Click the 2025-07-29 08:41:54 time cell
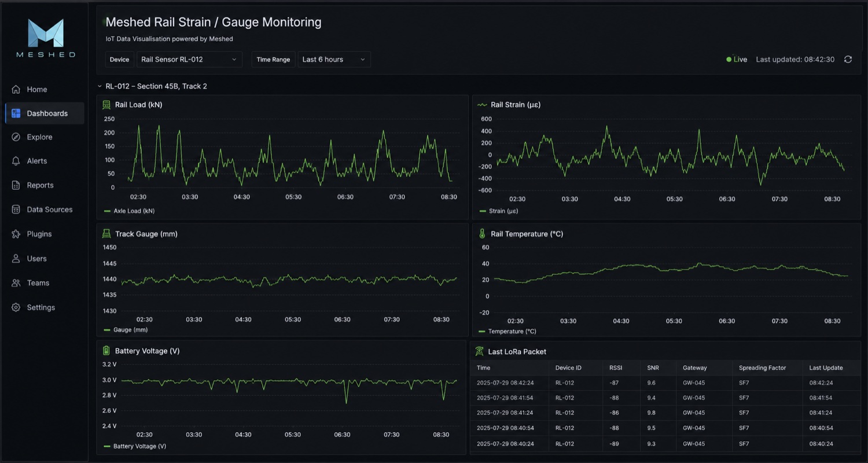 click(505, 398)
